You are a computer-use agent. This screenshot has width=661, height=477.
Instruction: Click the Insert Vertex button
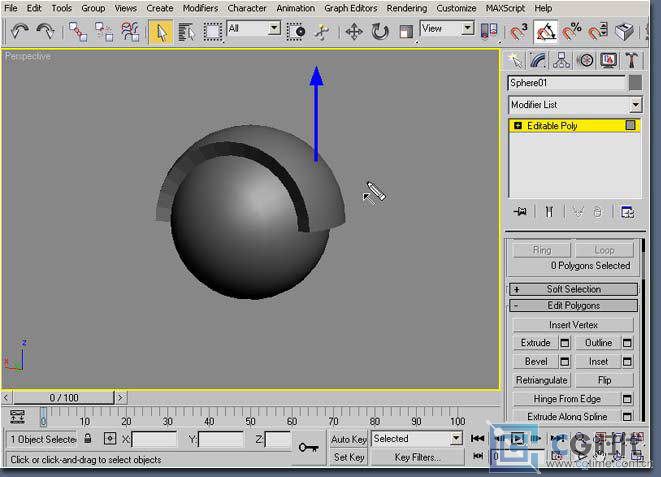(x=573, y=324)
